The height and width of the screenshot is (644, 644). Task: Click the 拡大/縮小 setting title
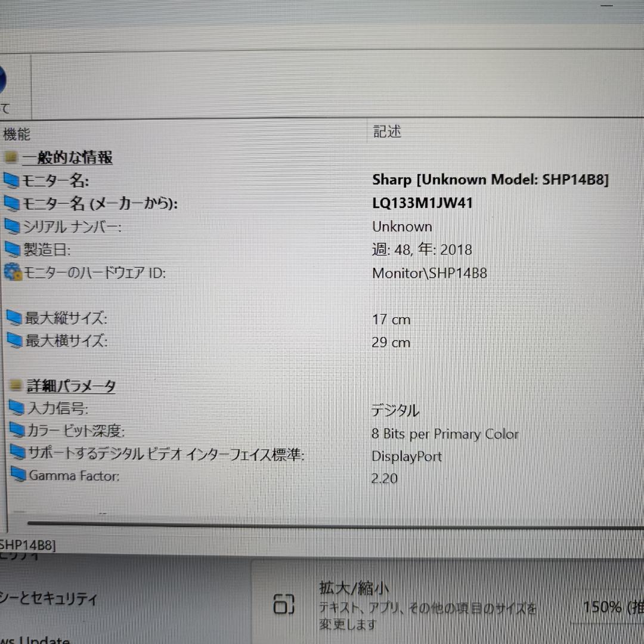354,588
